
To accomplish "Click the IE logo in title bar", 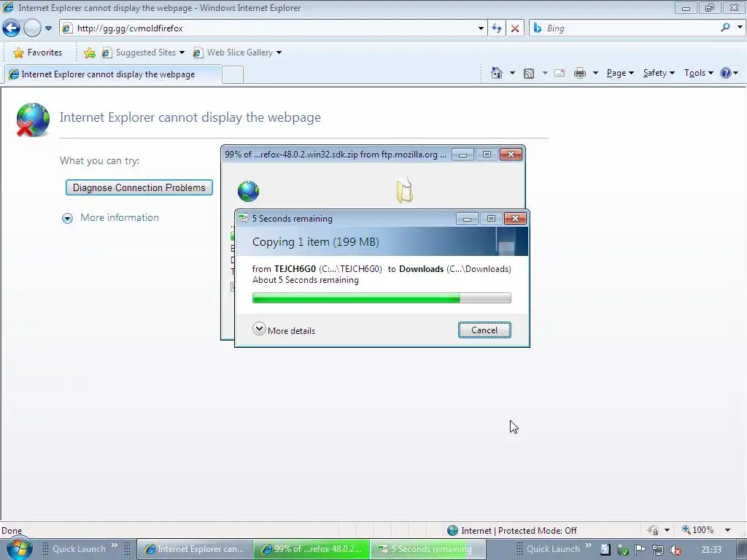I will 8,7.
